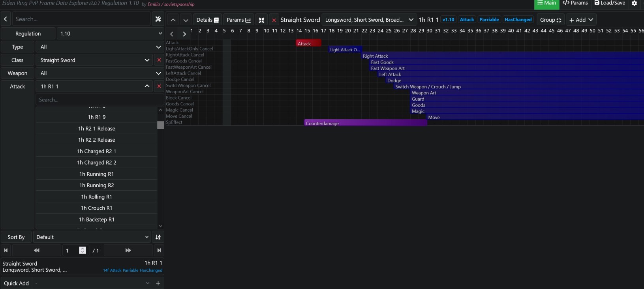Click the Counterdamage bar in the timeline
The width and height of the screenshot is (644, 289).
coord(365,124)
